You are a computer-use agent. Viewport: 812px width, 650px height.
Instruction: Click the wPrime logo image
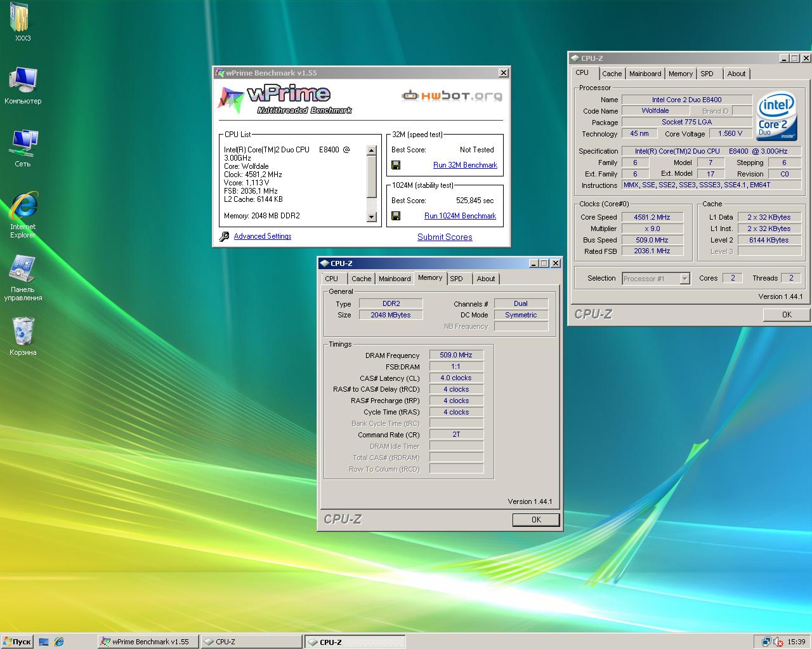coord(285,100)
